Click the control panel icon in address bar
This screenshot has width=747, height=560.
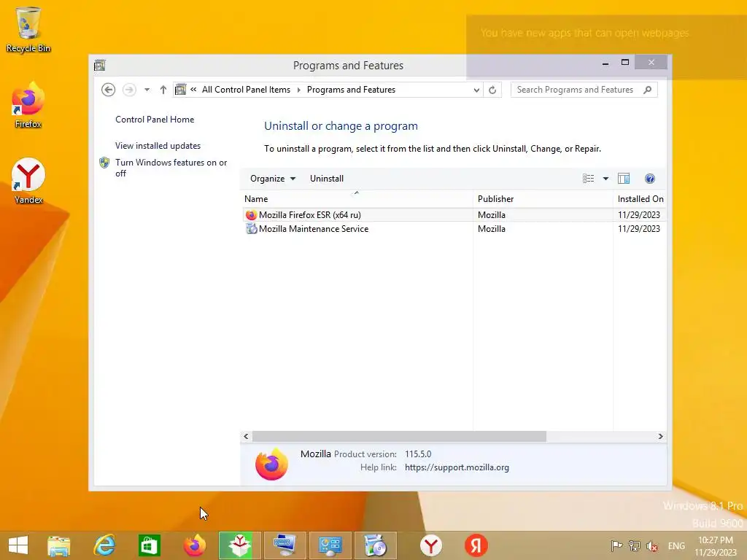(x=181, y=90)
